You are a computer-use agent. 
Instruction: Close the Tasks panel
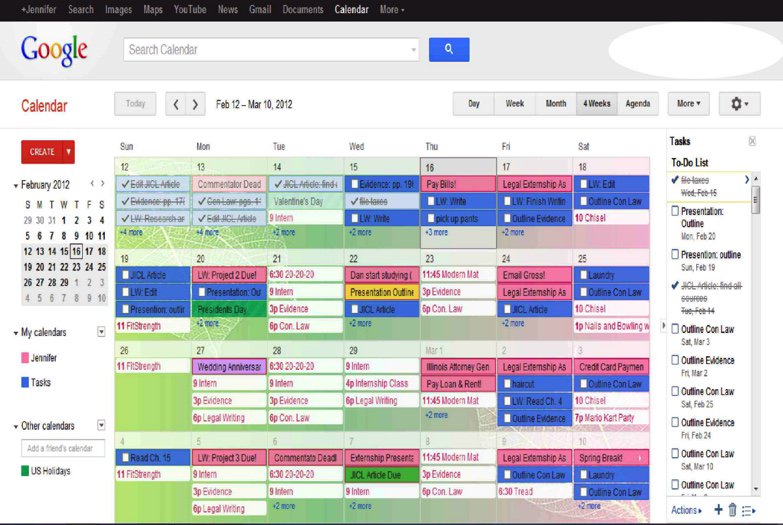pyautogui.click(x=752, y=141)
